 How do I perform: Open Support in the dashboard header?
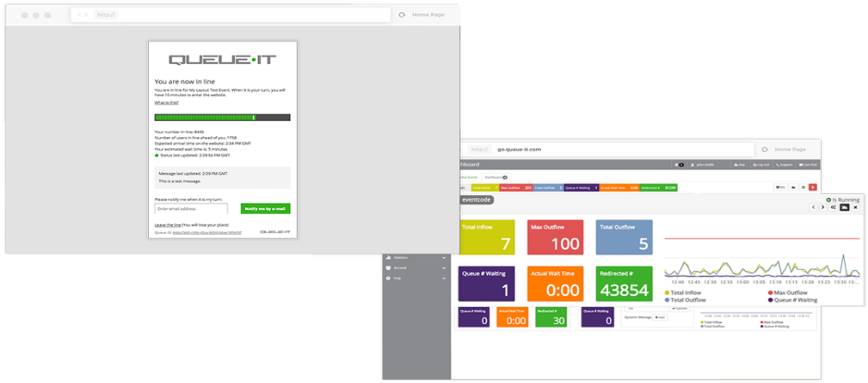[785, 165]
